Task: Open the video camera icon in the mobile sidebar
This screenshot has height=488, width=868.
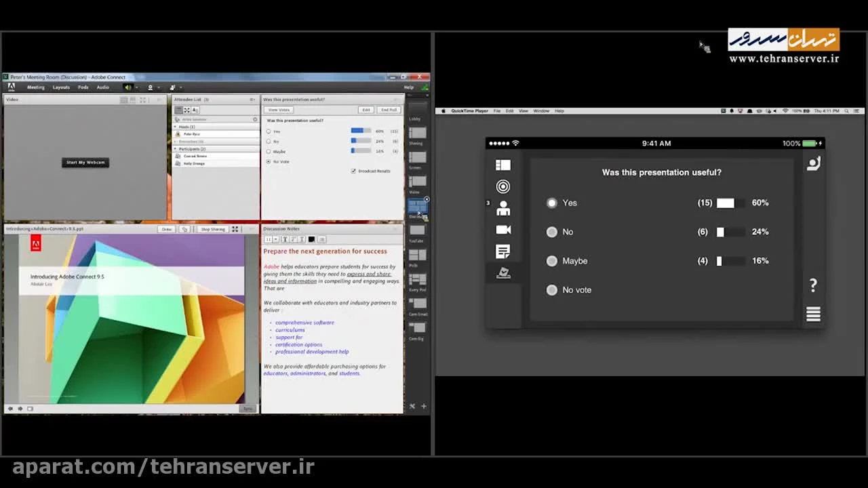Action: pos(502,230)
